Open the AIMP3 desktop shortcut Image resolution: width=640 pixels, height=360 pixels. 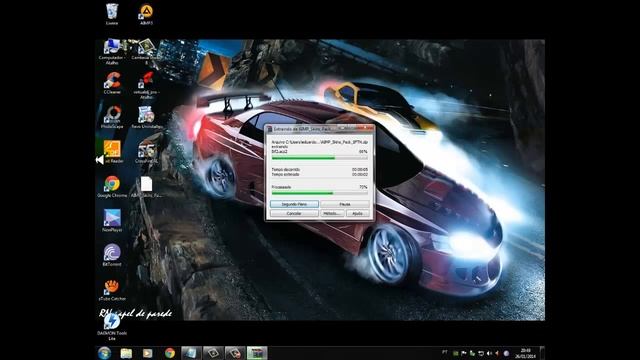click(146, 14)
